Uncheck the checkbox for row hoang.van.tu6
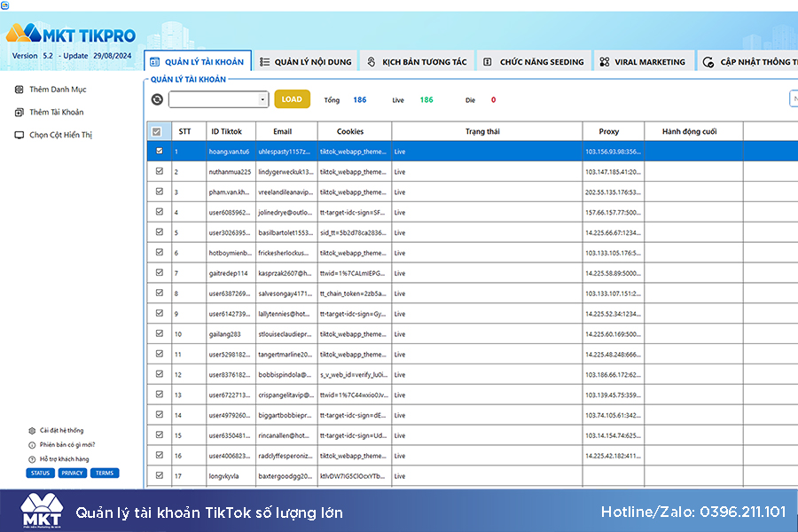Viewport: 798px width, 532px height. pos(160,152)
